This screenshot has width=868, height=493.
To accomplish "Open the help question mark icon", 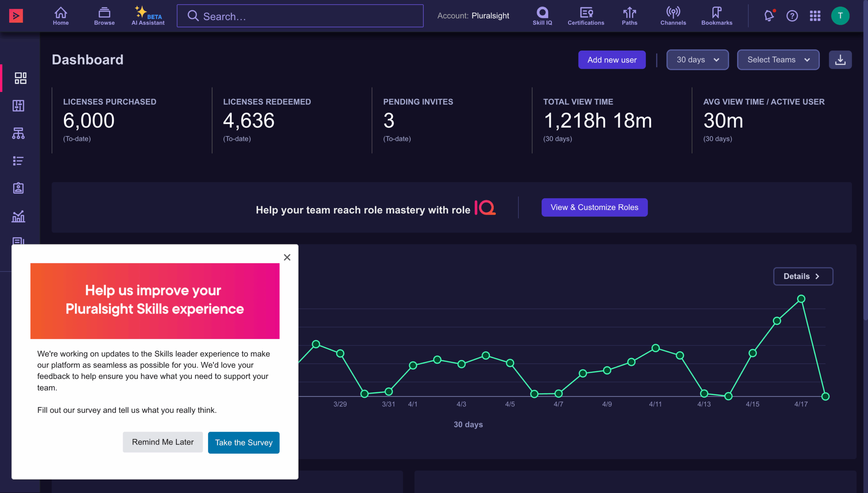I will pyautogui.click(x=792, y=16).
